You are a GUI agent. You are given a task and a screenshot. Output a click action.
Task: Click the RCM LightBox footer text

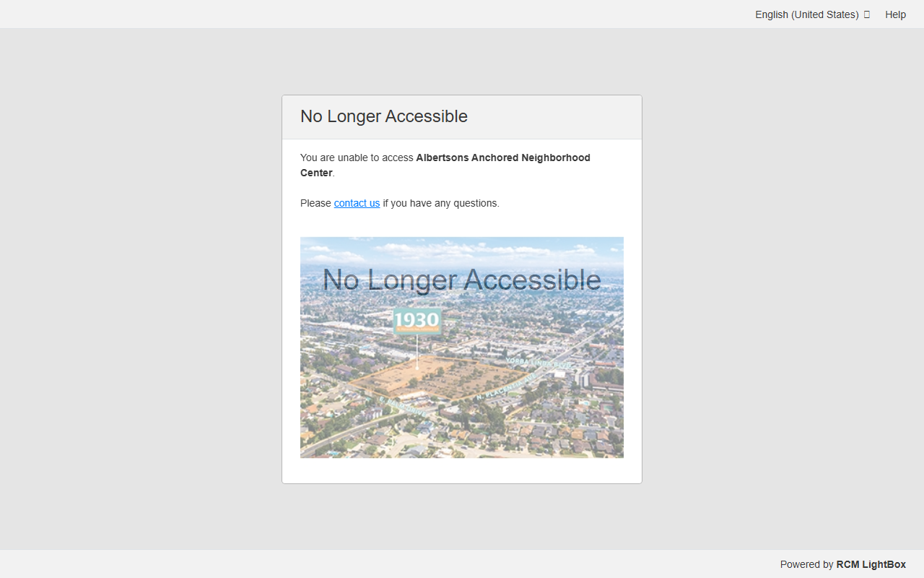[x=871, y=564]
